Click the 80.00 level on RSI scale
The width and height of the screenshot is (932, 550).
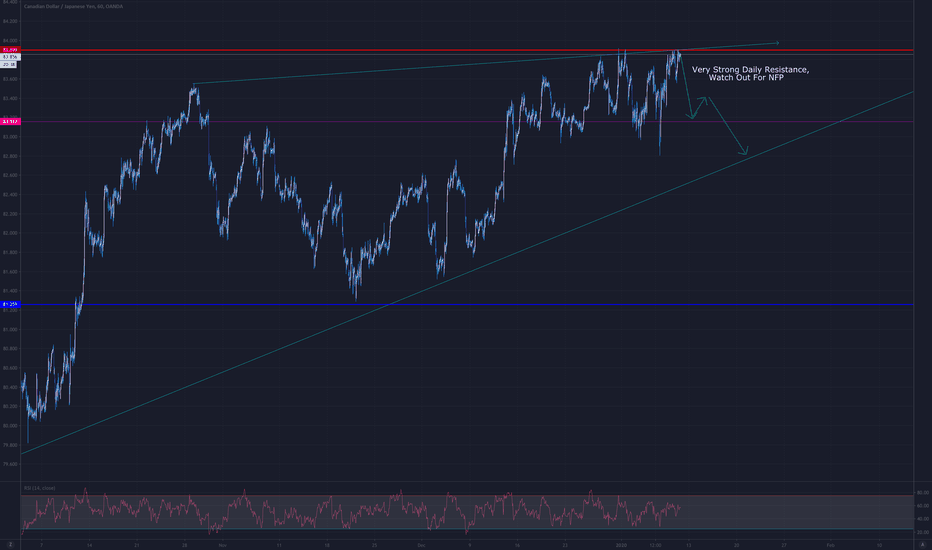[x=922, y=493]
